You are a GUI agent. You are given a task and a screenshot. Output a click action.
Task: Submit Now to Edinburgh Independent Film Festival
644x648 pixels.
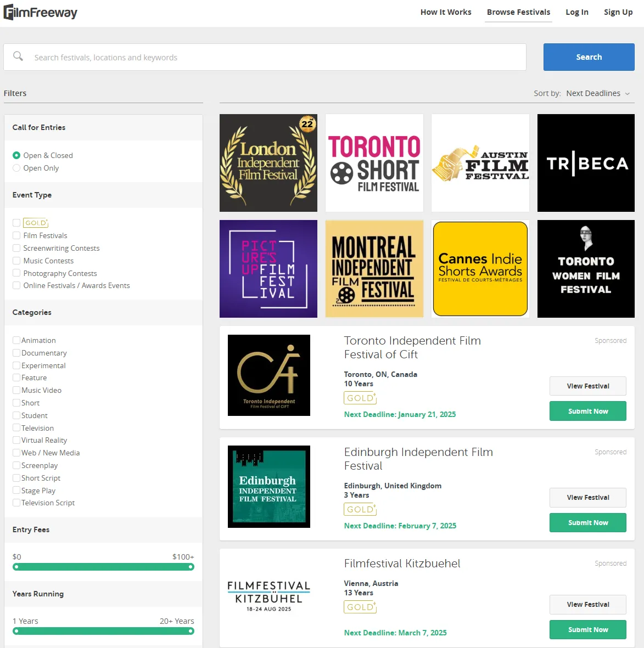pos(587,523)
